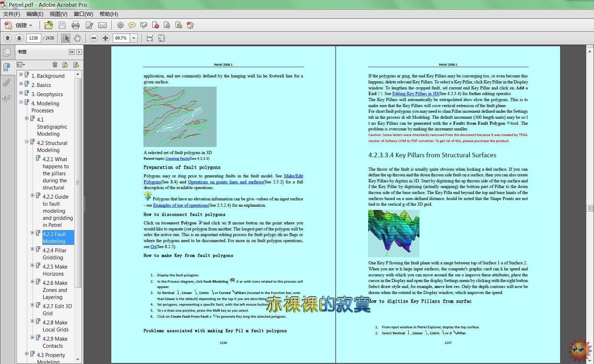Expand the 4.1 Stratigraphic Modeling bookmark

coord(27,118)
